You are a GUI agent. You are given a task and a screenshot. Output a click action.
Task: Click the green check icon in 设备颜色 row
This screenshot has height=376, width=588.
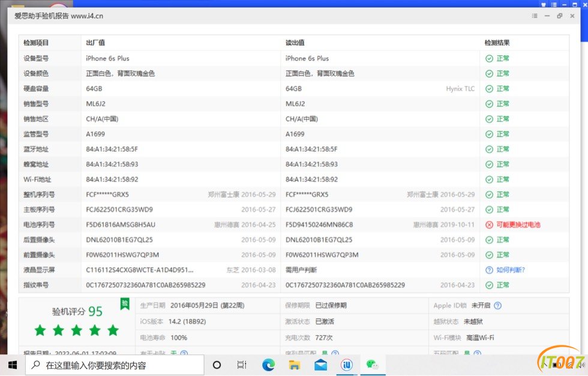click(x=489, y=73)
